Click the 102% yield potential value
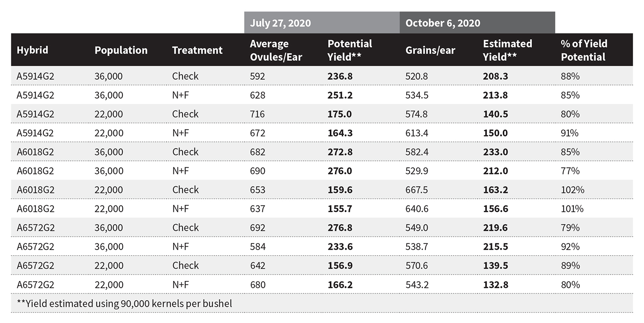Viewport: 644px width, 323px height. point(572,190)
